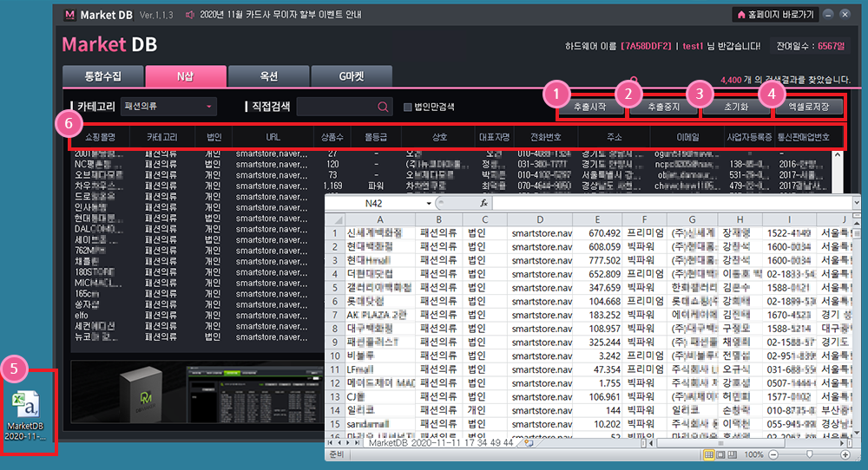Click the previous sheet arrow in Excel

click(x=340, y=443)
